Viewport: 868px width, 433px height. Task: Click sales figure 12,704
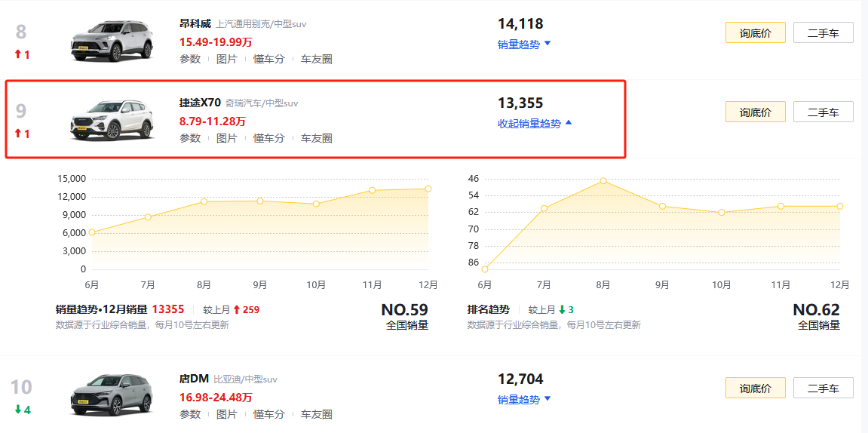pos(520,379)
